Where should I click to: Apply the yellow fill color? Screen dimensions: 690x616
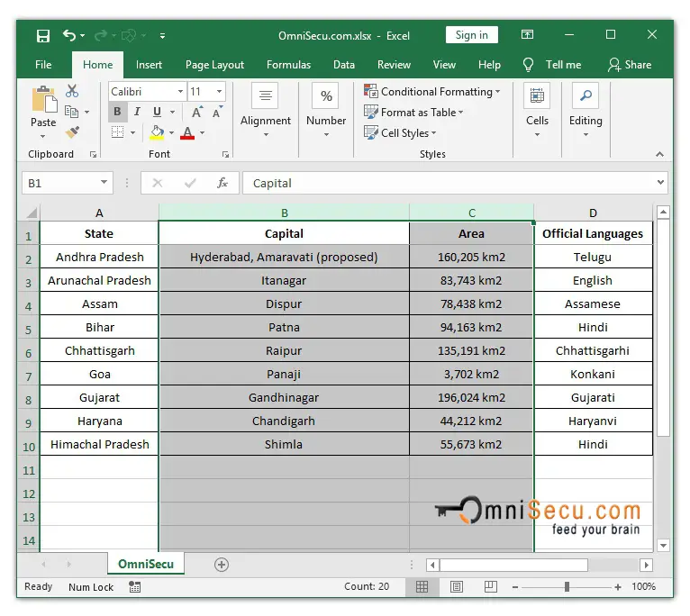tap(157, 132)
